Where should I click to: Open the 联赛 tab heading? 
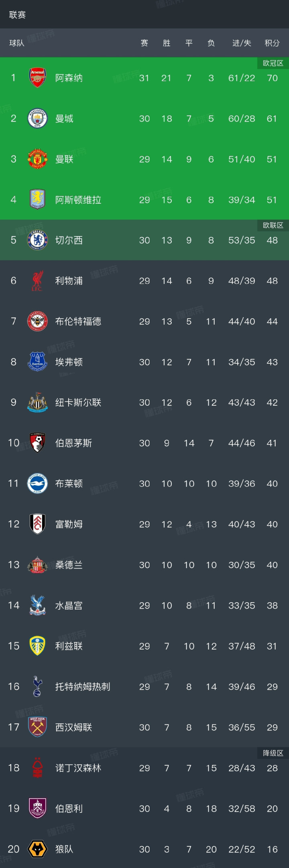(17, 15)
